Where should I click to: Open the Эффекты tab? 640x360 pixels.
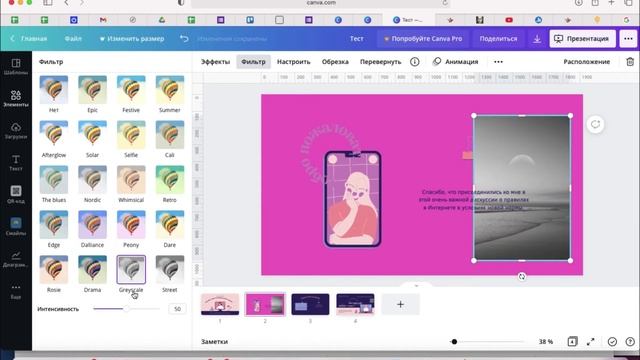coord(215,62)
